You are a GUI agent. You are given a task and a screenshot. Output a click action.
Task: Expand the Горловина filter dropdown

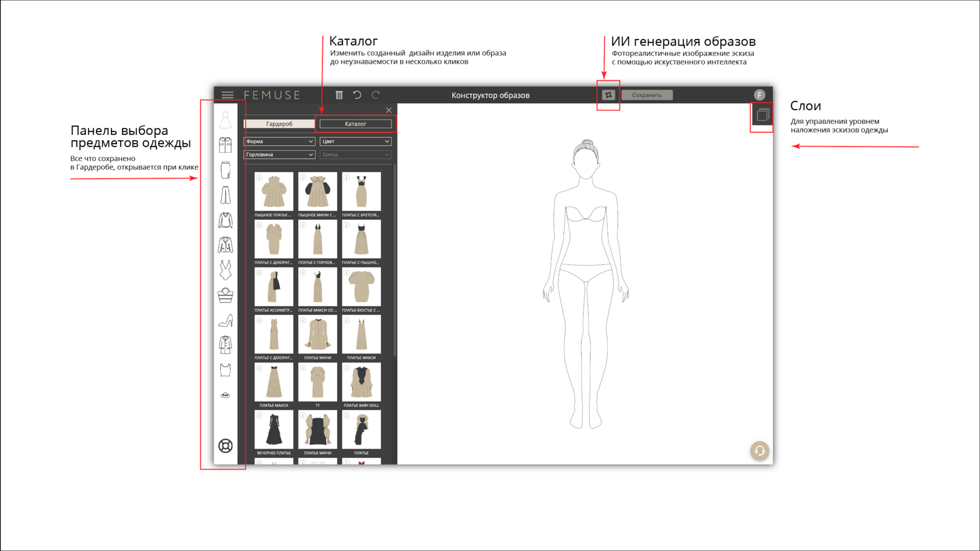coord(279,155)
